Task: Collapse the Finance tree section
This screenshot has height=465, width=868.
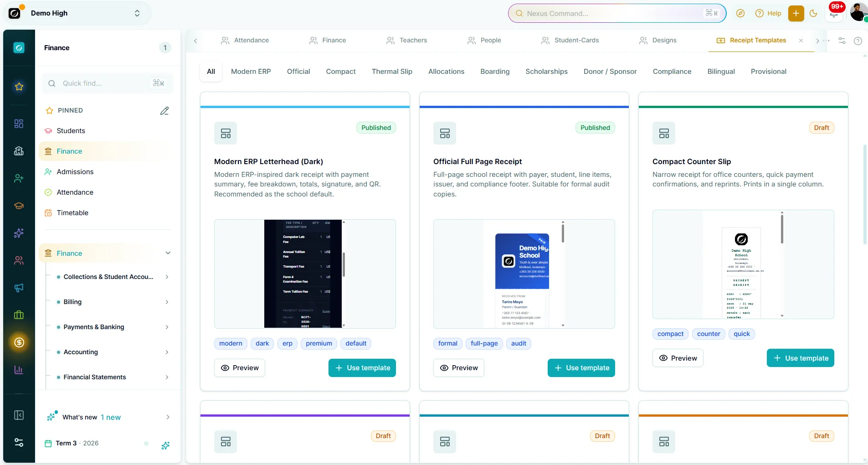Action: point(168,253)
